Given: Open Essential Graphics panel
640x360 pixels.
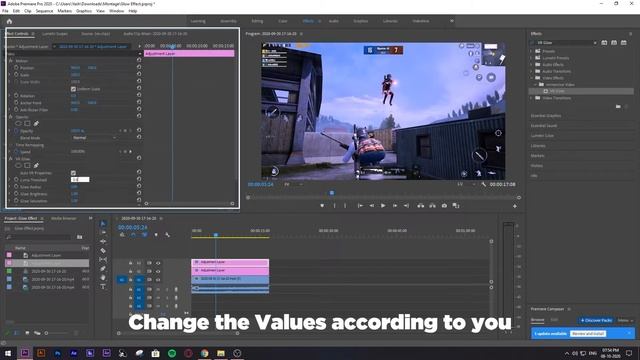Looking at the screenshot, I should tap(546, 116).
